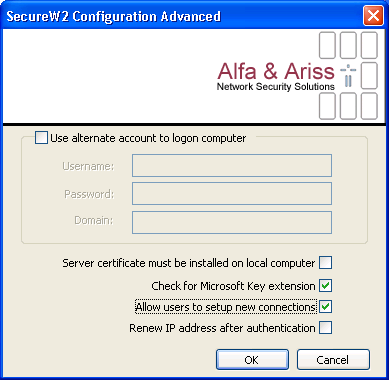Focus the Password input box
The width and height of the screenshot is (389, 380).
point(232,193)
